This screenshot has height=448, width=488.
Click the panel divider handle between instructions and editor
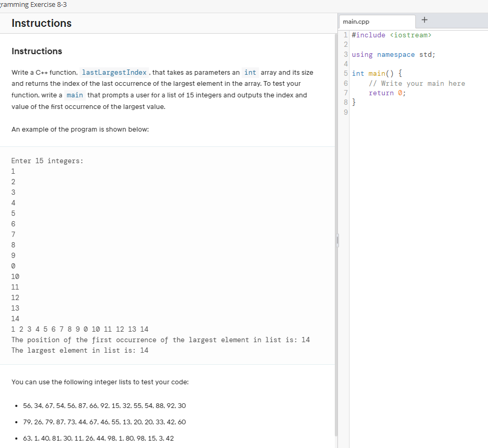[337, 241]
